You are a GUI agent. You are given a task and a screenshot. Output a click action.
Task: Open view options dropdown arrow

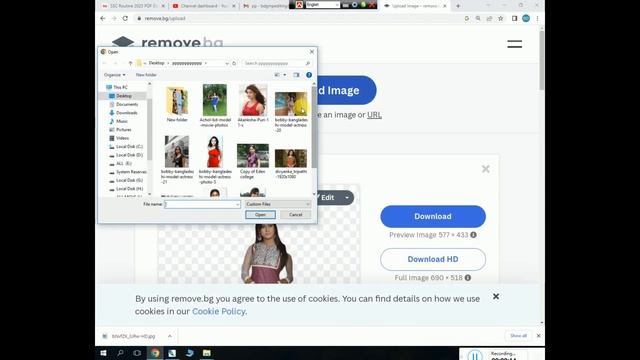[x=284, y=75]
